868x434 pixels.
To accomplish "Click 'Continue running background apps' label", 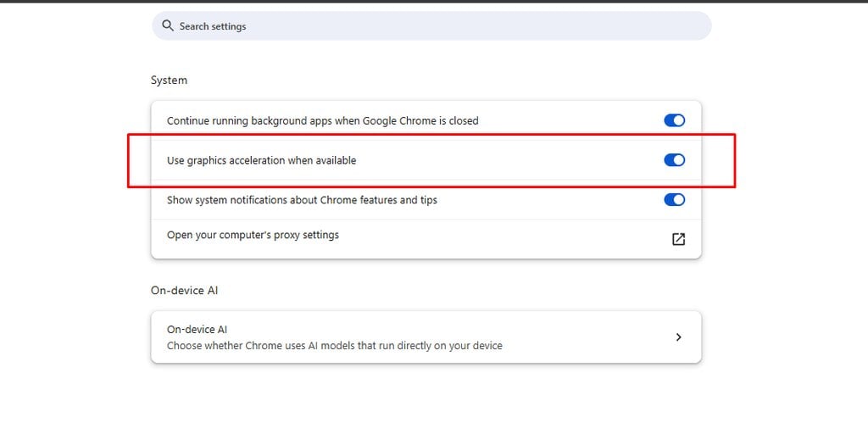I will tap(322, 120).
